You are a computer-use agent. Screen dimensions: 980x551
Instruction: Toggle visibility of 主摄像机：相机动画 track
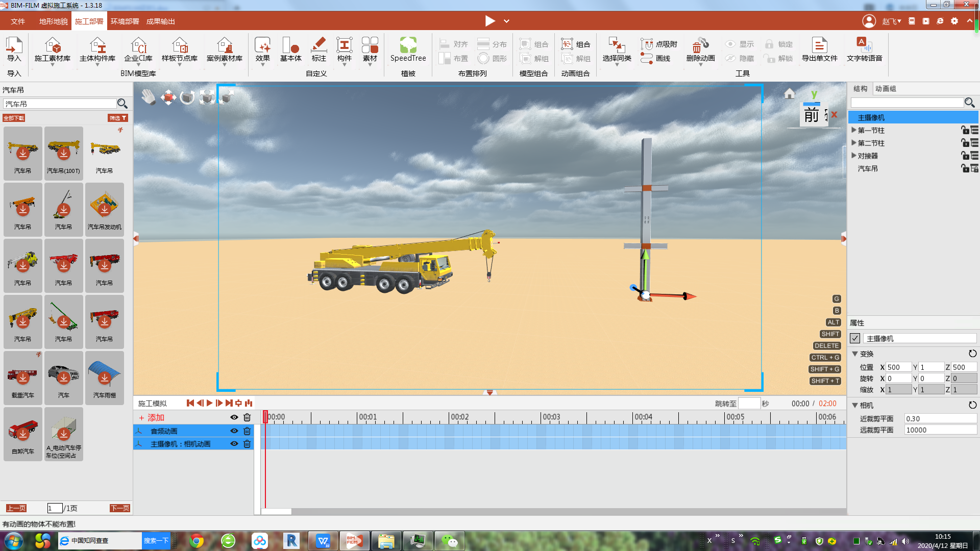(234, 444)
